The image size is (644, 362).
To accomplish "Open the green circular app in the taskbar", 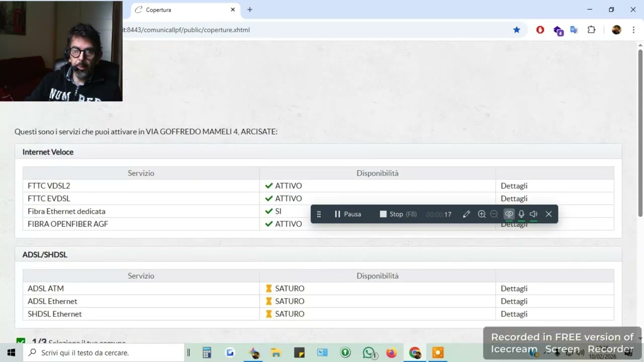I will coord(345,352).
